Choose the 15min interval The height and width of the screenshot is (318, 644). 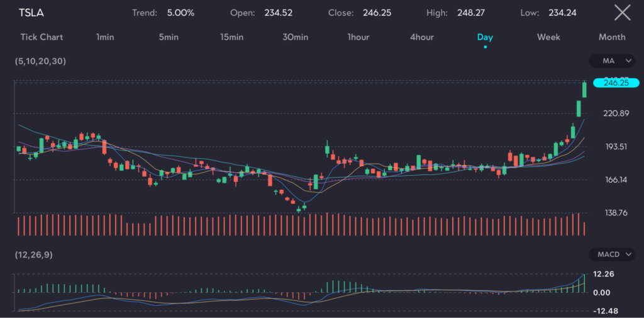click(x=231, y=37)
